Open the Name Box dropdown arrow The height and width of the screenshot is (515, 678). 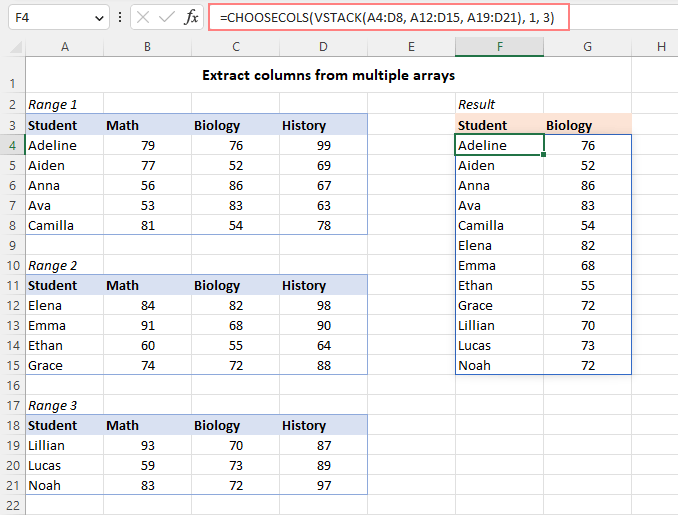(x=99, y=18)
